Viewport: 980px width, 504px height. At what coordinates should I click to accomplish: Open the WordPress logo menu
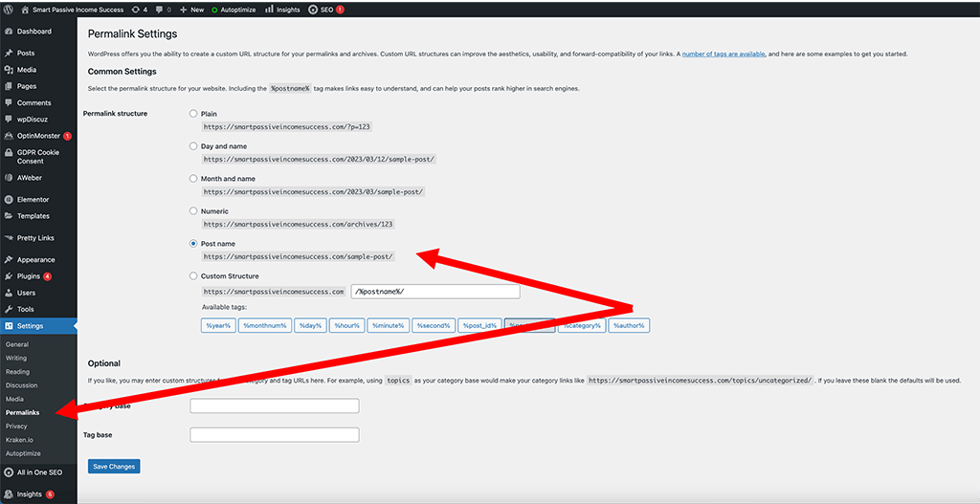point(8,10)
